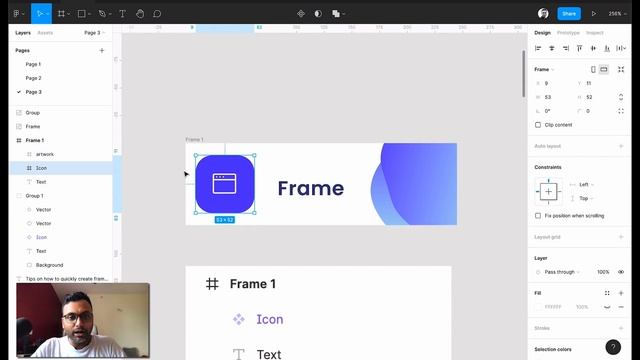This screenshot has width=640, height=360.
Task: Click independent corners icon
Action: click(621, 111)
